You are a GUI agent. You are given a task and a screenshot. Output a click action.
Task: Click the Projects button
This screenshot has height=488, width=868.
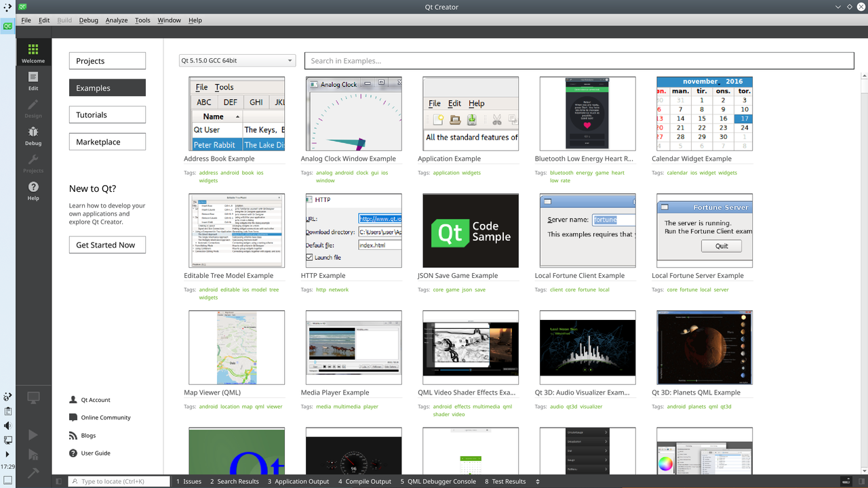click(x=107, y=61)
